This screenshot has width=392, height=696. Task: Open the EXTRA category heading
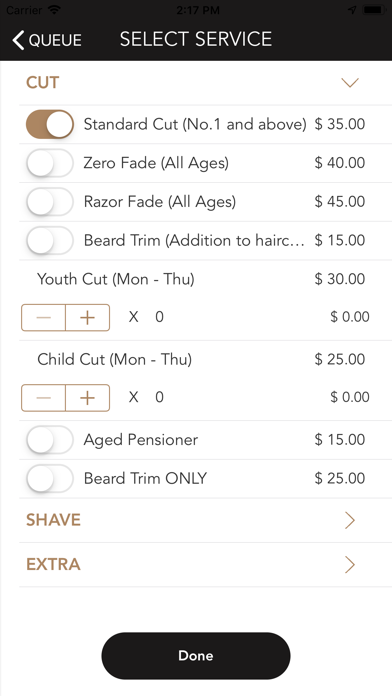(53, 565)
